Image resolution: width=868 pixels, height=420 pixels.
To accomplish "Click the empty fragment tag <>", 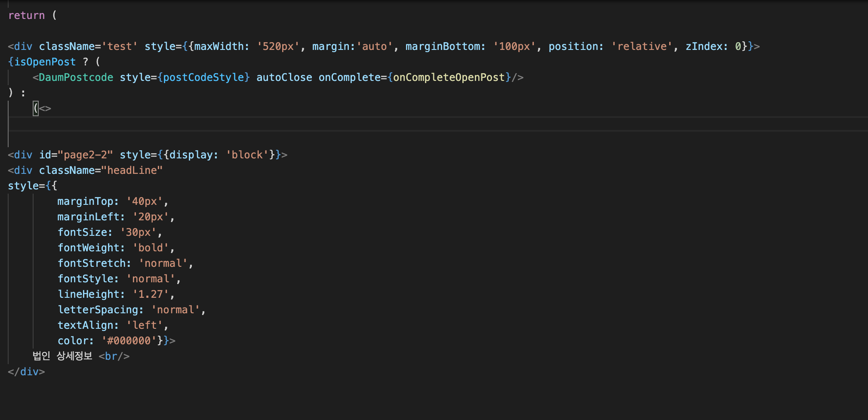I will pyautogui.click(x=45, y=108).
